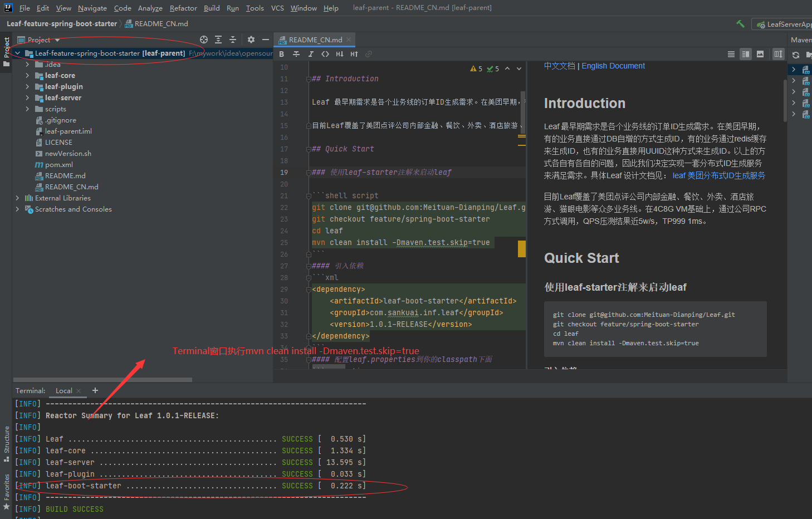Open the VCS menu
812x519 pixels.
coord(277,8)
